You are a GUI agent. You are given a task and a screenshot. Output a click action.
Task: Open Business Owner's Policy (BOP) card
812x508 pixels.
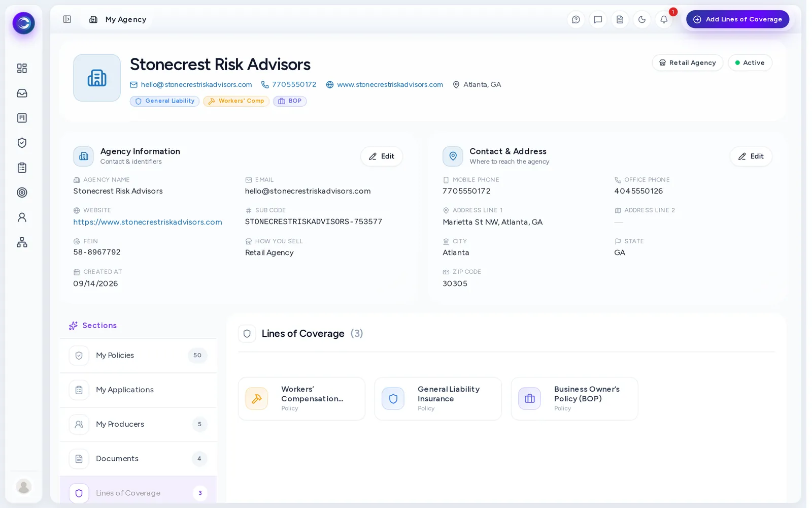coord(574,399)
